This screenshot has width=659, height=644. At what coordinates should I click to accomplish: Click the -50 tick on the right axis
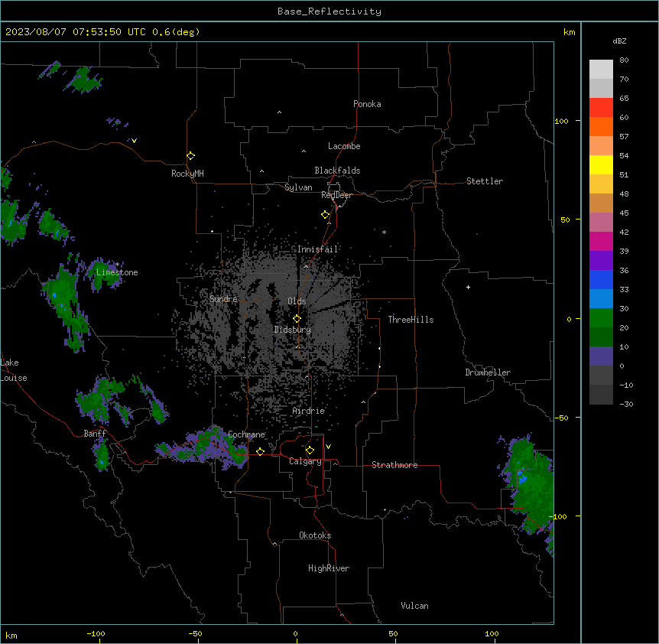coord(561,418)
